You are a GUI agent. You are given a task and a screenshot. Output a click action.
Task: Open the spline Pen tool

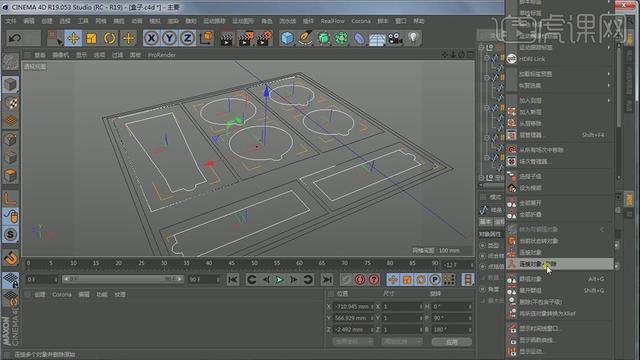click(305, 38)
